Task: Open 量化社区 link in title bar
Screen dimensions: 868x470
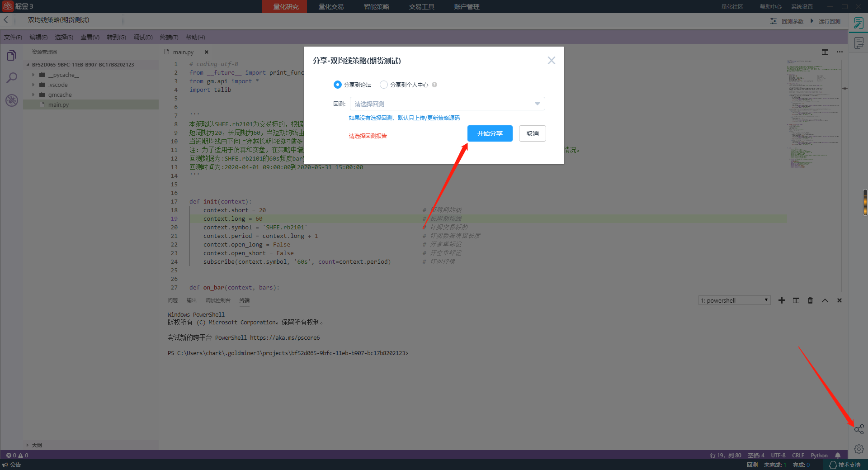Action: (732, 7)
